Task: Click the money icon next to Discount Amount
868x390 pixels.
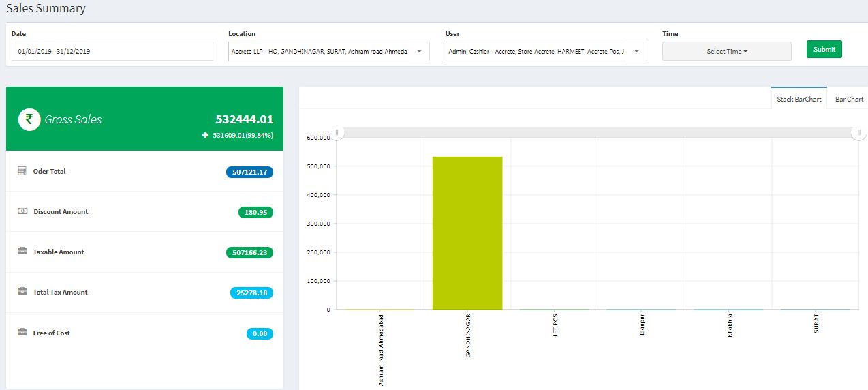Action: pyautogui.click(x=22, y=211)
